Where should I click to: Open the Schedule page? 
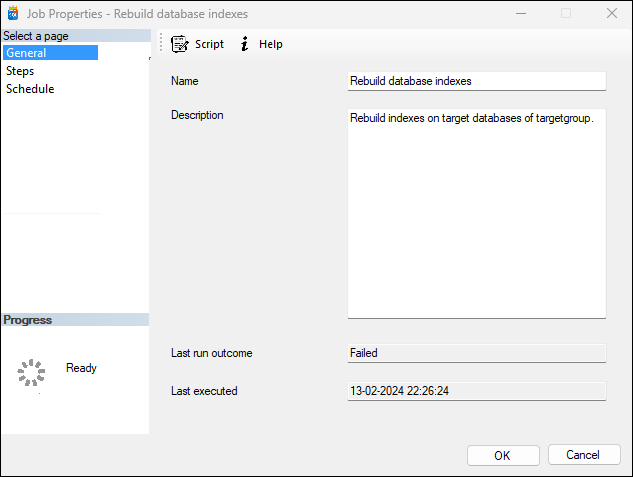tap(30, 89)
